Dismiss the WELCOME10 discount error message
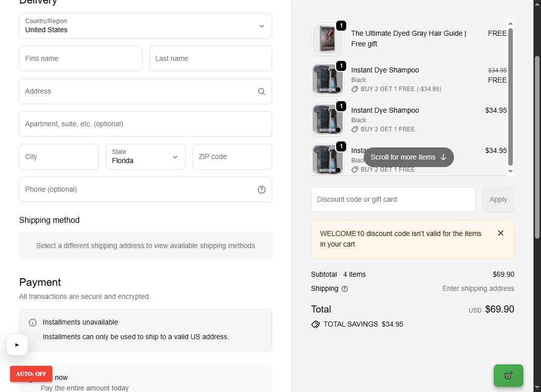 coord(501,233)
